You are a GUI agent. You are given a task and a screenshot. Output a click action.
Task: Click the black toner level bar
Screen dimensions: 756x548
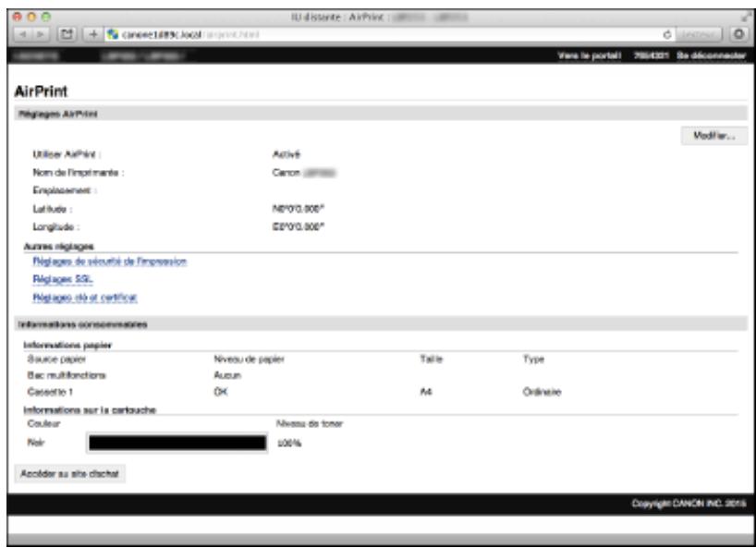click(177, 443)
